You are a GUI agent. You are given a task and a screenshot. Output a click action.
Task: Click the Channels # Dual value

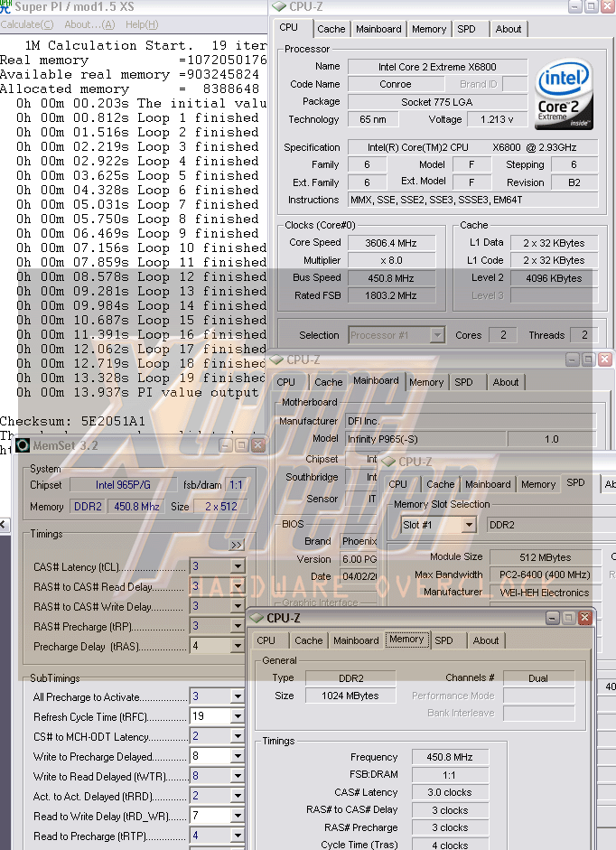point(538,678)
